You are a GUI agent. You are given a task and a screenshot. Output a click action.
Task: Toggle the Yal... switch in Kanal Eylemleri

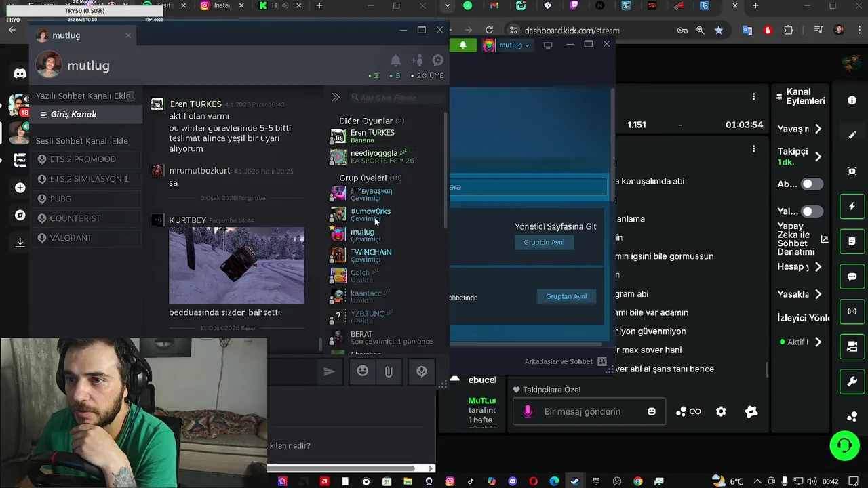click(812, 211)
